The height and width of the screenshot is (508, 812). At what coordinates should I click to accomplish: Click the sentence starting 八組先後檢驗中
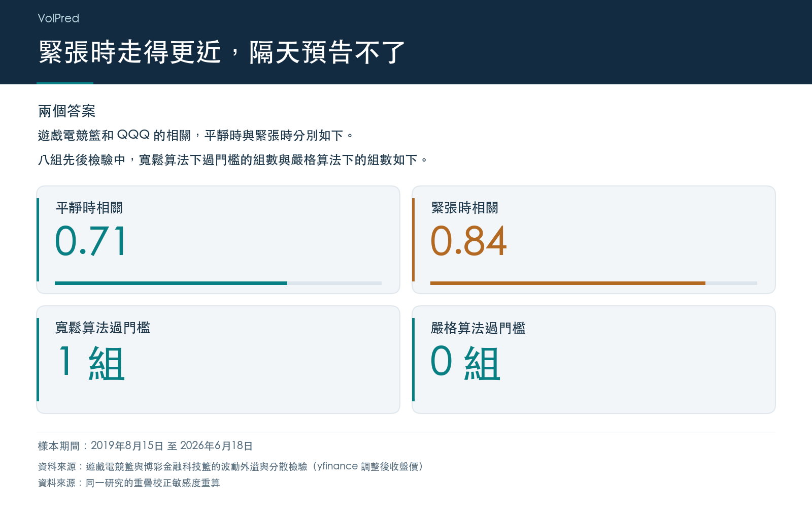(x=233, y=160)
